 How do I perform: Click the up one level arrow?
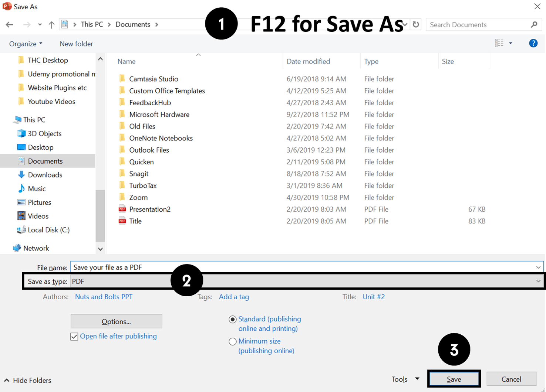tap(51, 25)
